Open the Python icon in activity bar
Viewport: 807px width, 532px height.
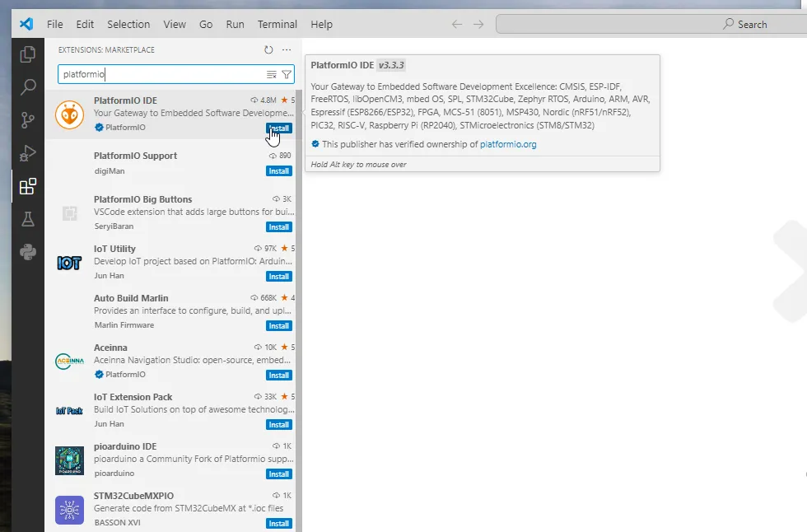[x=28, y=252]
